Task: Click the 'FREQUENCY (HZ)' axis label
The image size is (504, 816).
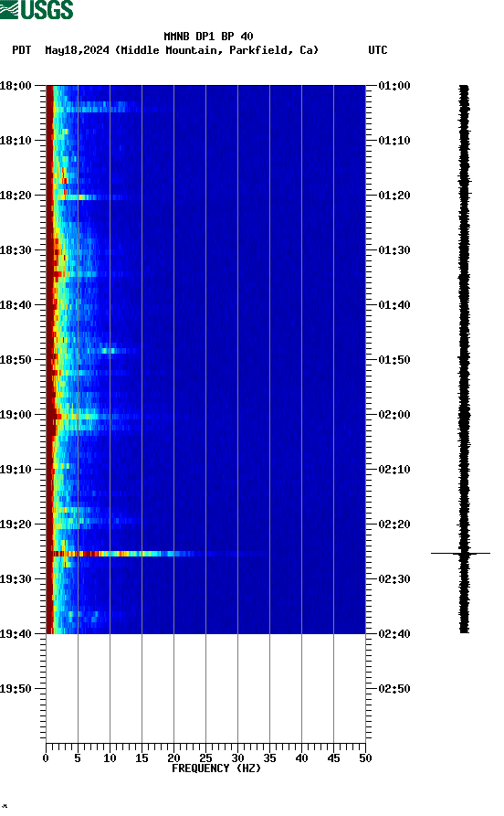Action: point(216,768)
